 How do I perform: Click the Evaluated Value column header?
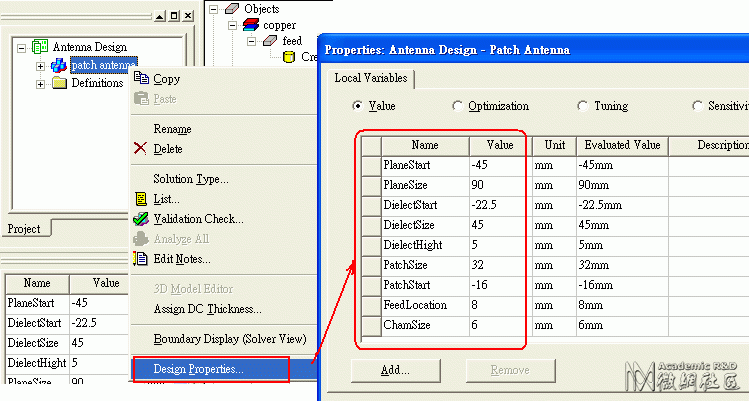tap(622, 145)
